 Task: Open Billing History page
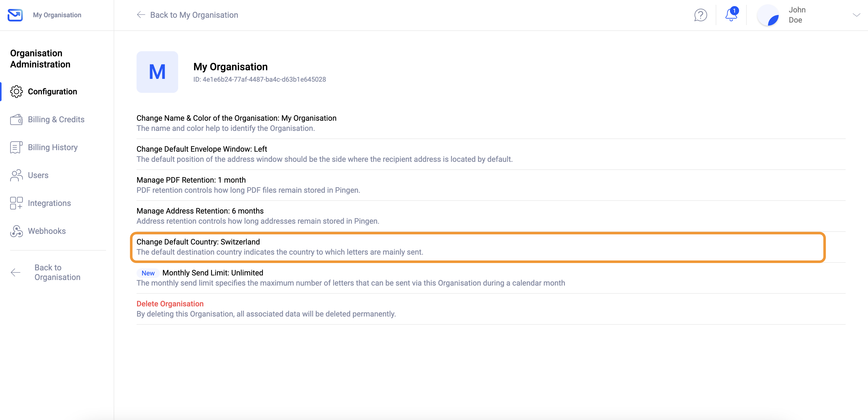pyautogui.click(x=53, y=148)
